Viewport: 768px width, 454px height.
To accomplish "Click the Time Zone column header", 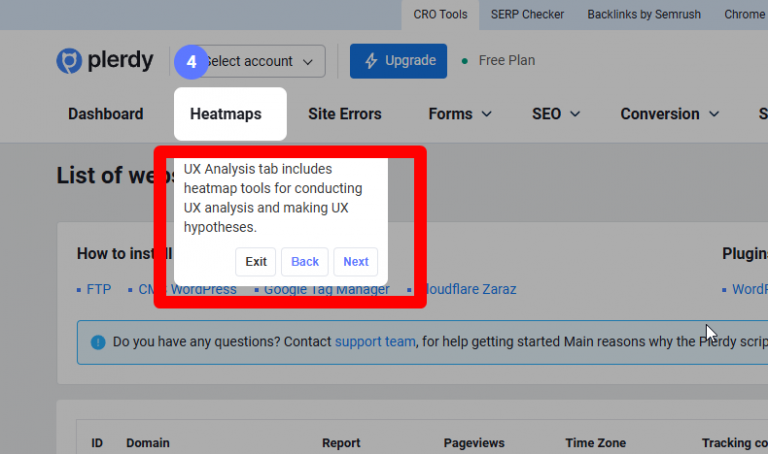I will coord(596,443).
